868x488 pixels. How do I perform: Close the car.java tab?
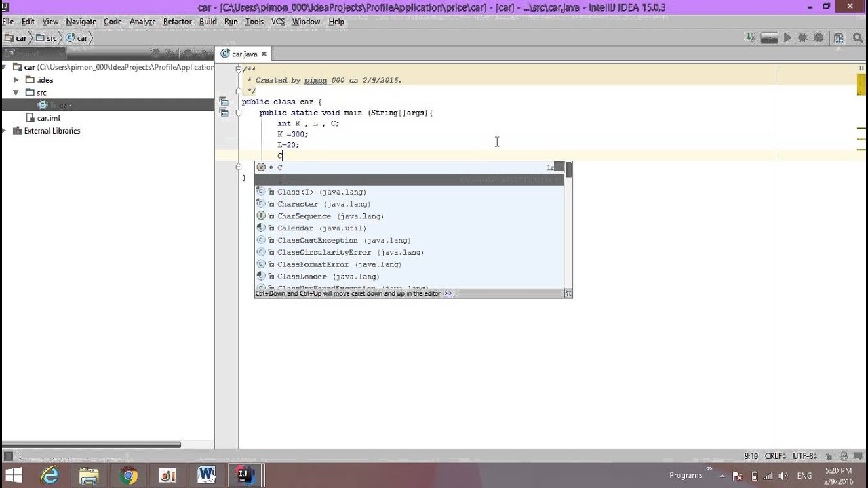(264, 54)
